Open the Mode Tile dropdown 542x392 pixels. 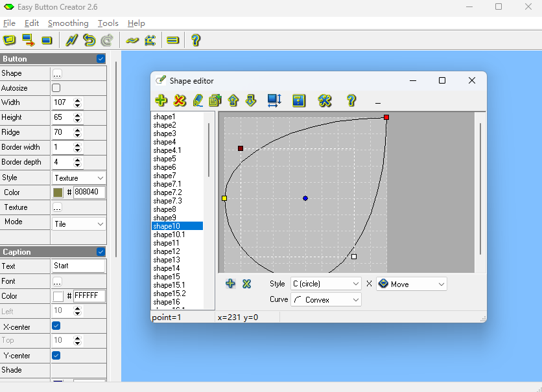[x=78, y=224]
